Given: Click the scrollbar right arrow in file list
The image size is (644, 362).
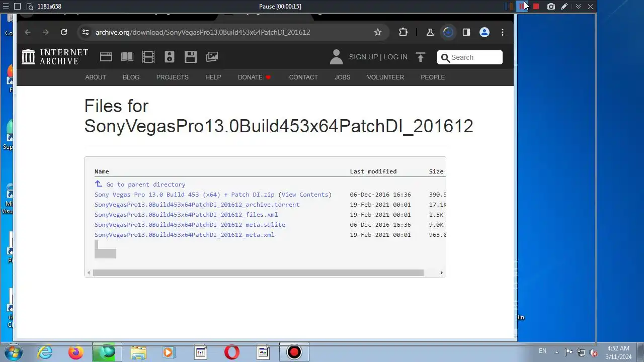Looking at the screenshot, I should (x=441, y=273).
